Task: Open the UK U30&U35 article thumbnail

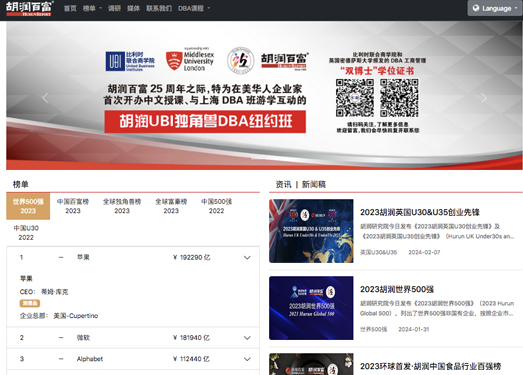Action: (x=311, y=231)
